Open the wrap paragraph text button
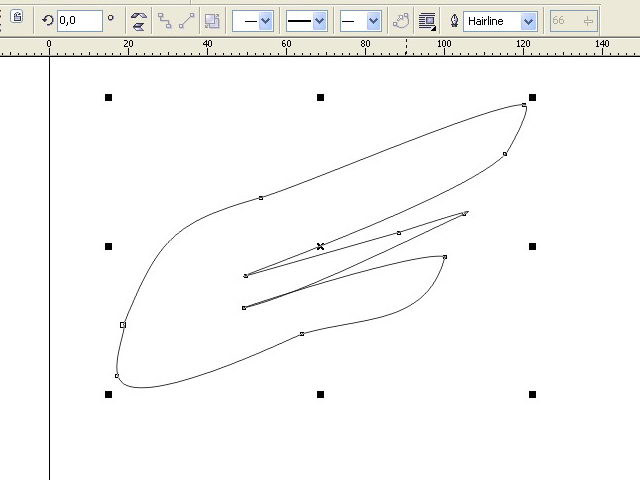Viewport: 640px width, 480px height. coord(427,20)
